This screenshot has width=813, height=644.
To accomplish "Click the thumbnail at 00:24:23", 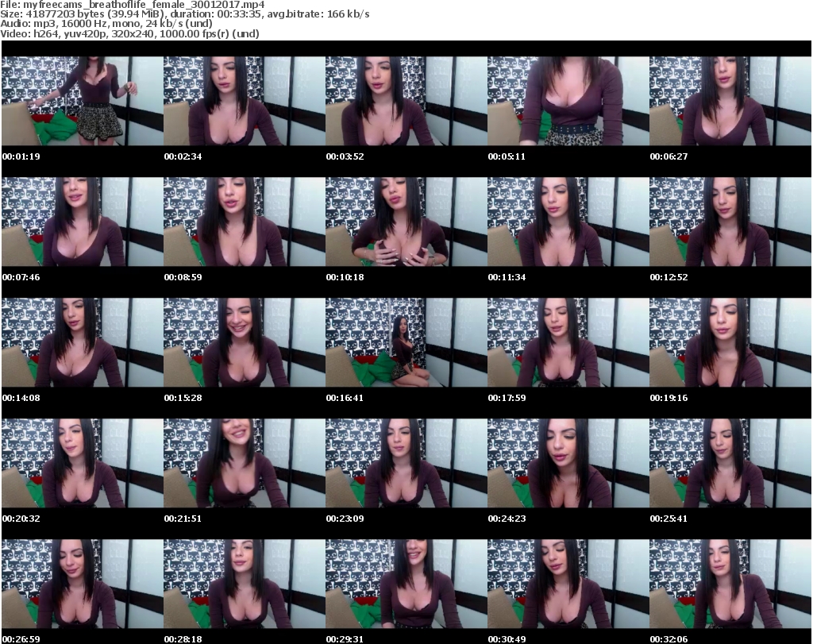I will tap(568, 464).
